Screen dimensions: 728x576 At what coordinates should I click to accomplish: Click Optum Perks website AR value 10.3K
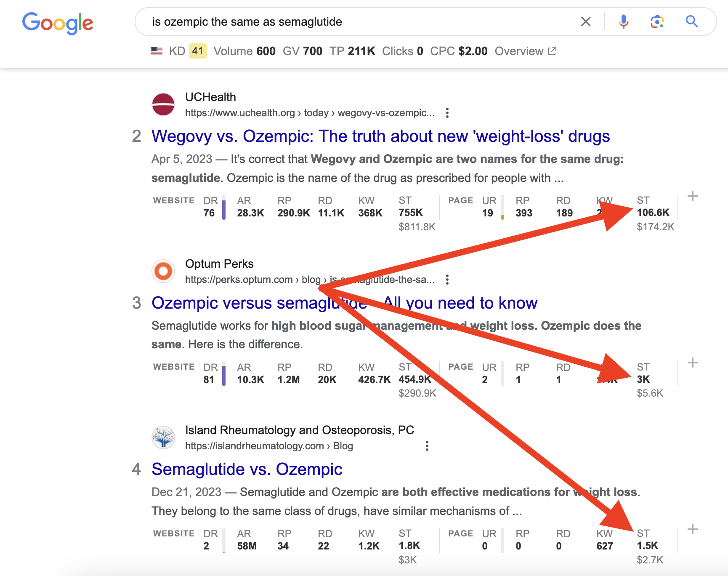(251, 380)
